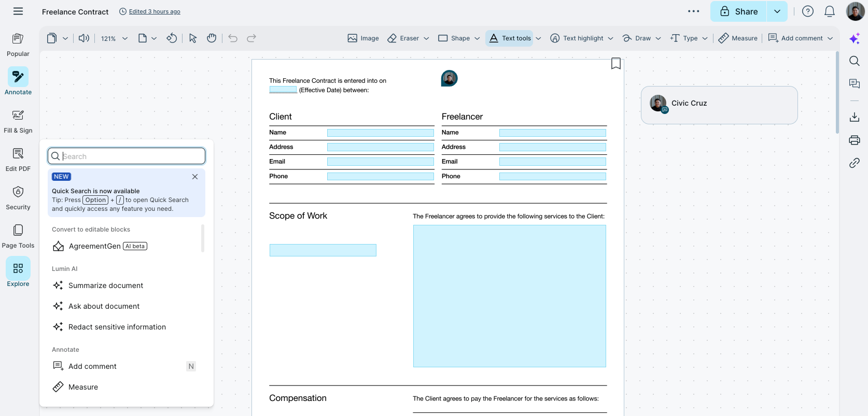Click the bookmark icon on page

tap(615, 64)
